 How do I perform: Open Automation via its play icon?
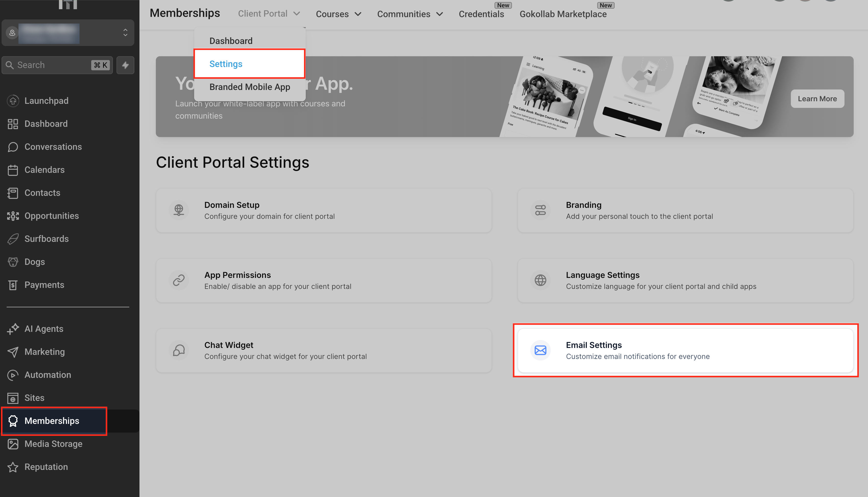[13, 375]
